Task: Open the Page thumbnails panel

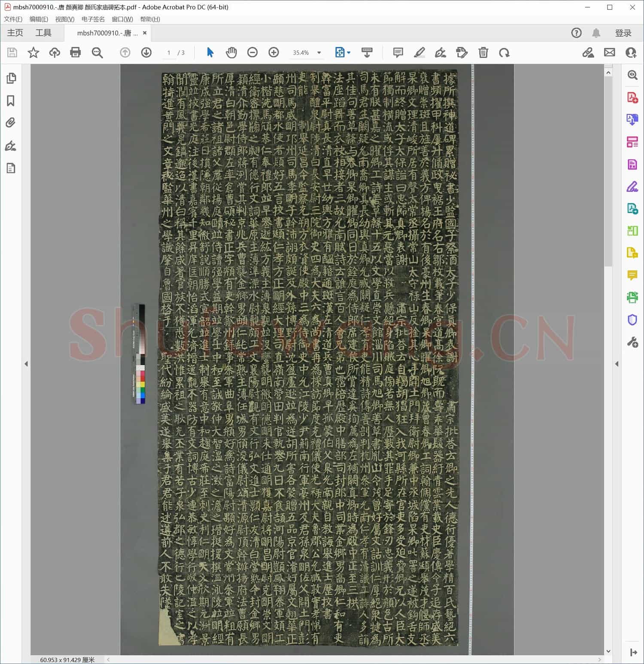Action: click(11, 78)
